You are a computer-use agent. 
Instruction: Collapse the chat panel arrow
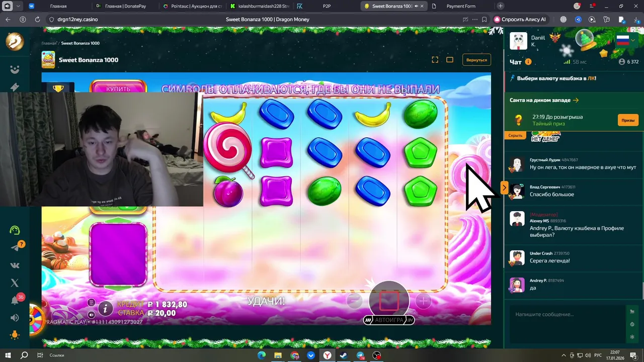504,188
